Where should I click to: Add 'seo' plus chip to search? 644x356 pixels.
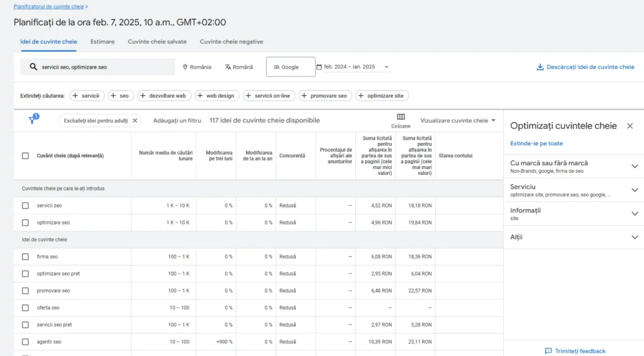tap(121, 96)
